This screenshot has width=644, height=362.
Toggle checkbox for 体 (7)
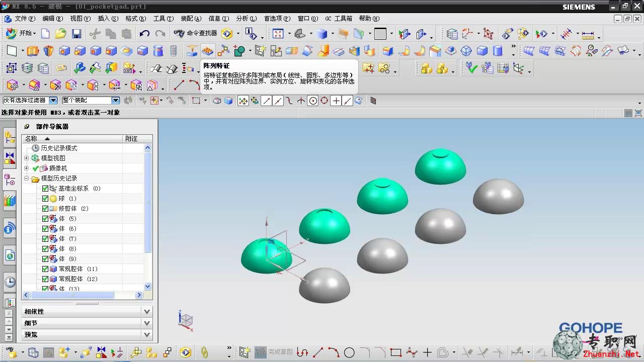click(x=45, y=239)
